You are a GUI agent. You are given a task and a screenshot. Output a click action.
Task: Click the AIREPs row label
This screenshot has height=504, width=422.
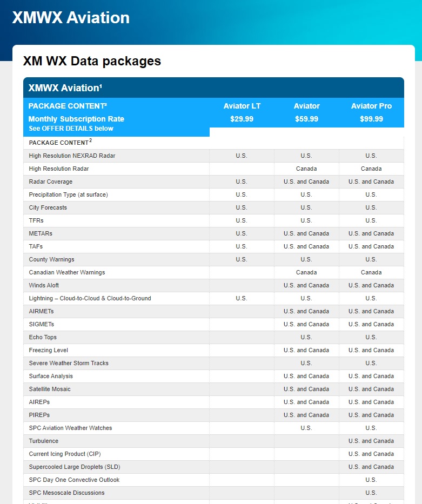[39, 402]
